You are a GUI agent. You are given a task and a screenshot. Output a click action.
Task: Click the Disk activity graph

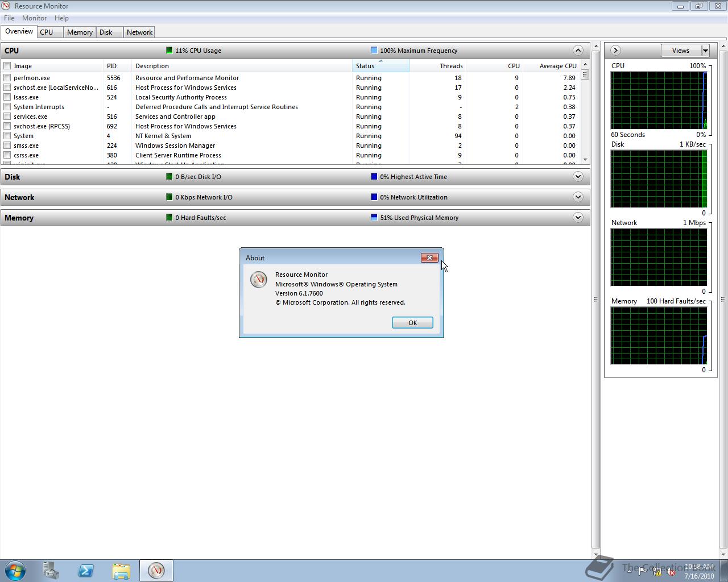pyautogui.click(x=659, y=179)
